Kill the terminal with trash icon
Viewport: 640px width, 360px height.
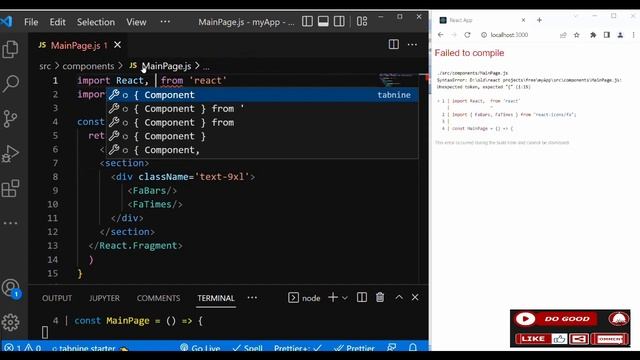[x=380, y=298]
